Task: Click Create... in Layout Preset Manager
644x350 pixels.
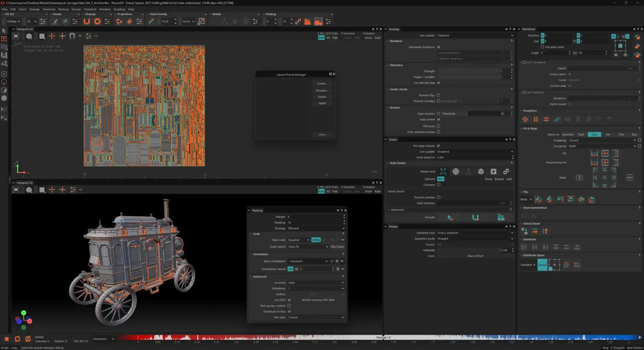Action: [322, 83]
